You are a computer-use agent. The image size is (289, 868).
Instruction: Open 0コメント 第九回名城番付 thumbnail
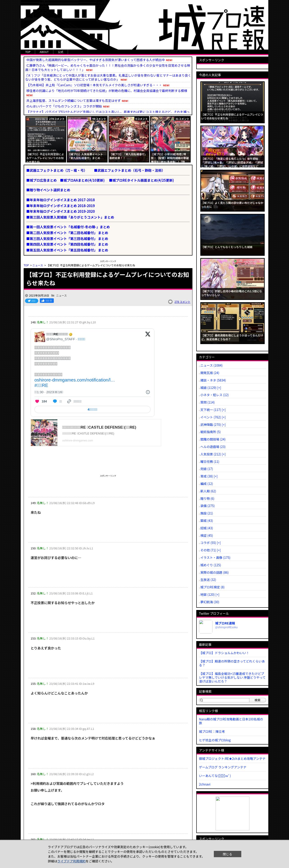point(129,139)
